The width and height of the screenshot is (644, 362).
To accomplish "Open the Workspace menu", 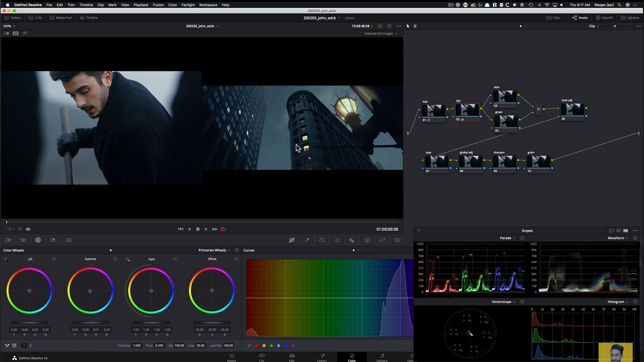I will tap(208, 5).
